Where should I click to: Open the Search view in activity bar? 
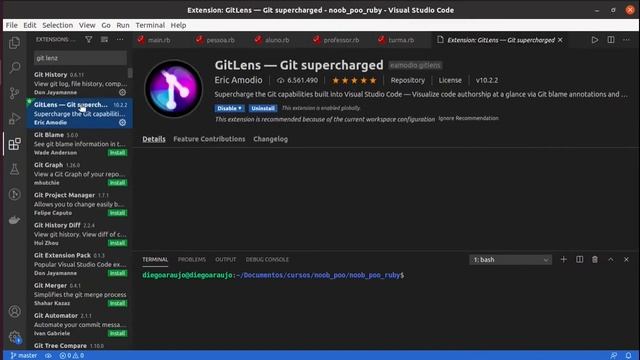[x=14, y=67]
